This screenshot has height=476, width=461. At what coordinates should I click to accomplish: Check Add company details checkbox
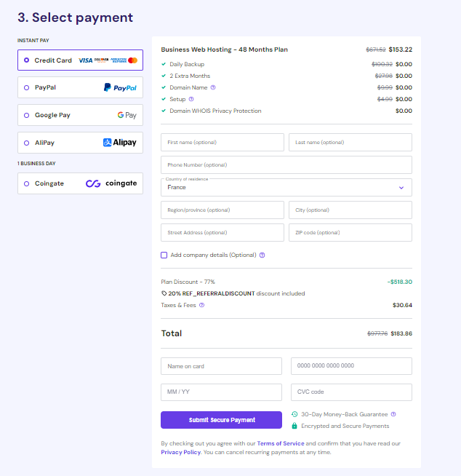coord(164,255)
